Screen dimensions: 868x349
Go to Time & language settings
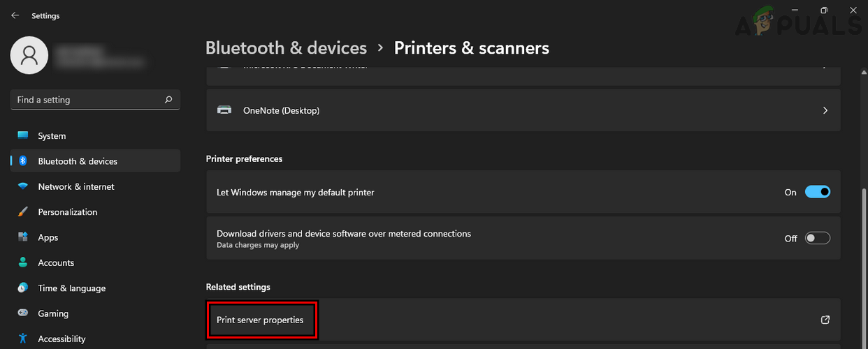tap(71, 288)
